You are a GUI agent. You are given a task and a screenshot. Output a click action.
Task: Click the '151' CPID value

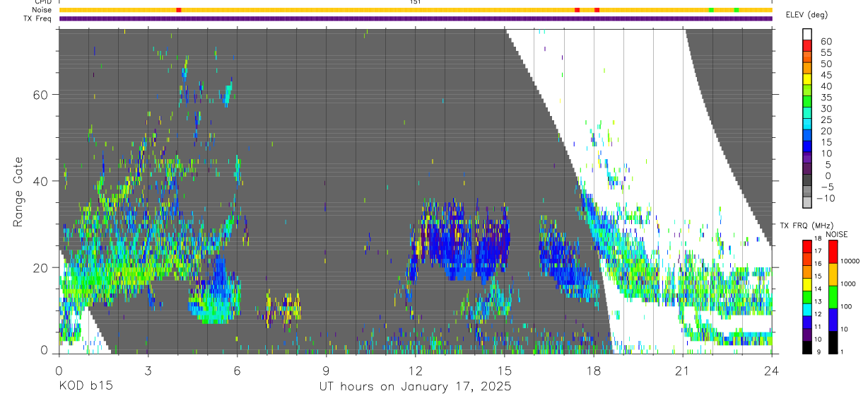[x=416, y=2]
